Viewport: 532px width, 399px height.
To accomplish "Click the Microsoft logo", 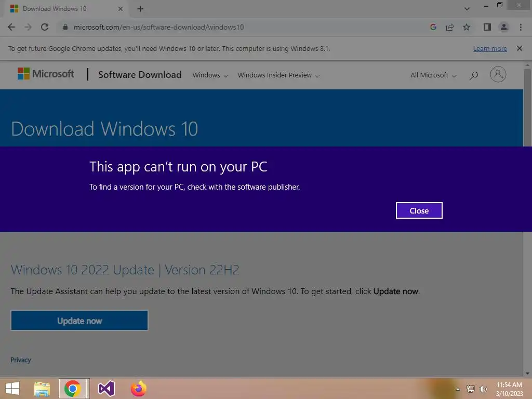I will [46, 74].
